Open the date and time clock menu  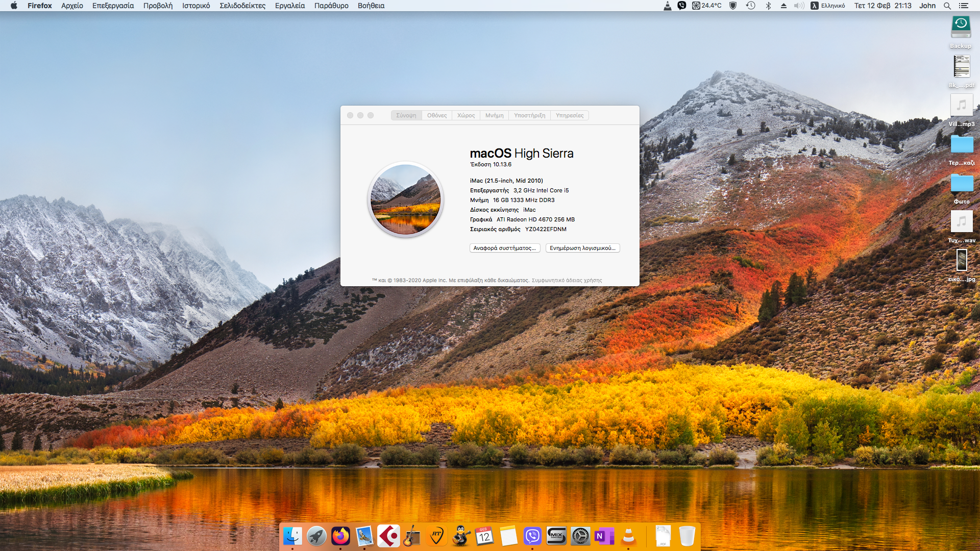(883, 6)
